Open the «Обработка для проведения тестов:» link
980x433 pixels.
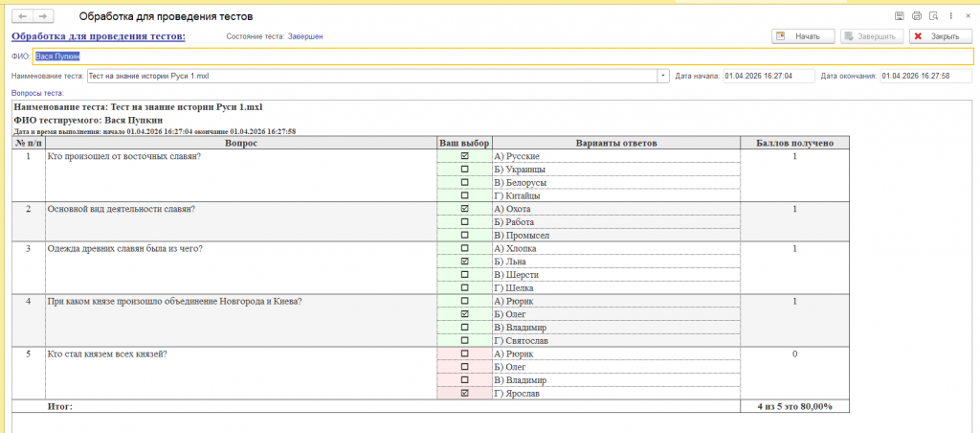pos(98,36)
